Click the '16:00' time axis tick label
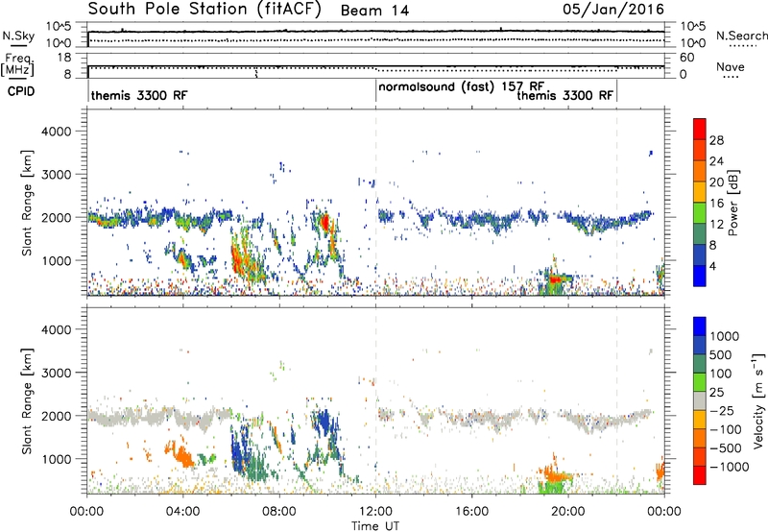 [471, 512]
